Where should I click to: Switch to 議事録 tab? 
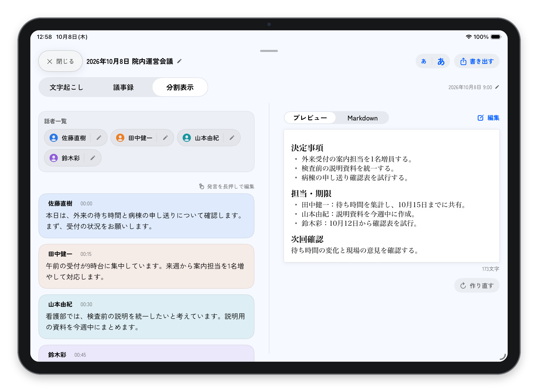click(x=123, y=87)
